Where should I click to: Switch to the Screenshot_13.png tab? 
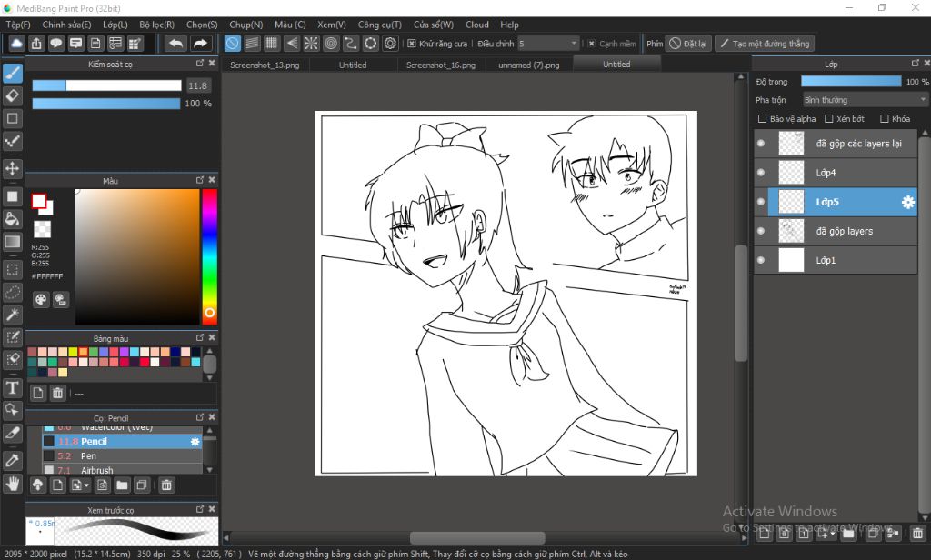pyautogui.click(x=265, y=65)
